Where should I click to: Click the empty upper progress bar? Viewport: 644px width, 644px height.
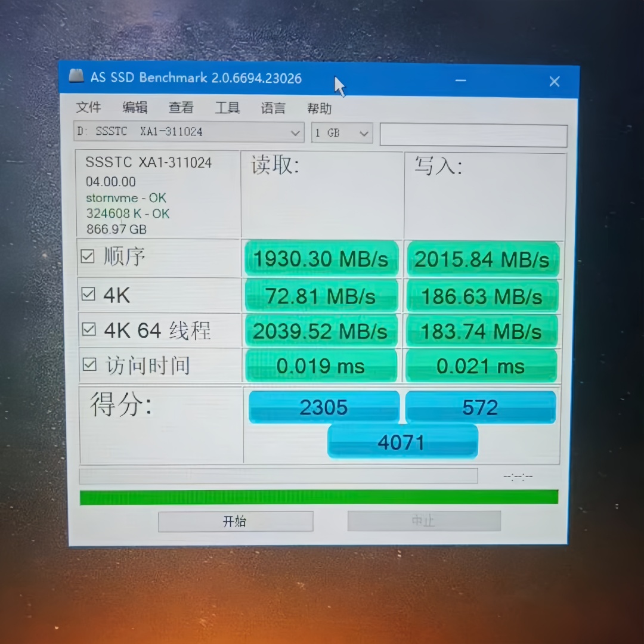[x=278, y=476]
